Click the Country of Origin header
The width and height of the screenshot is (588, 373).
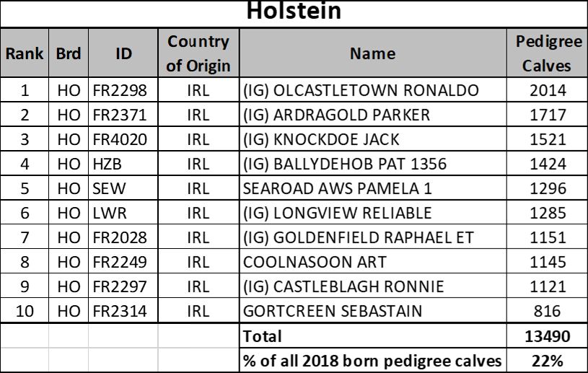[x=198, y=53]
